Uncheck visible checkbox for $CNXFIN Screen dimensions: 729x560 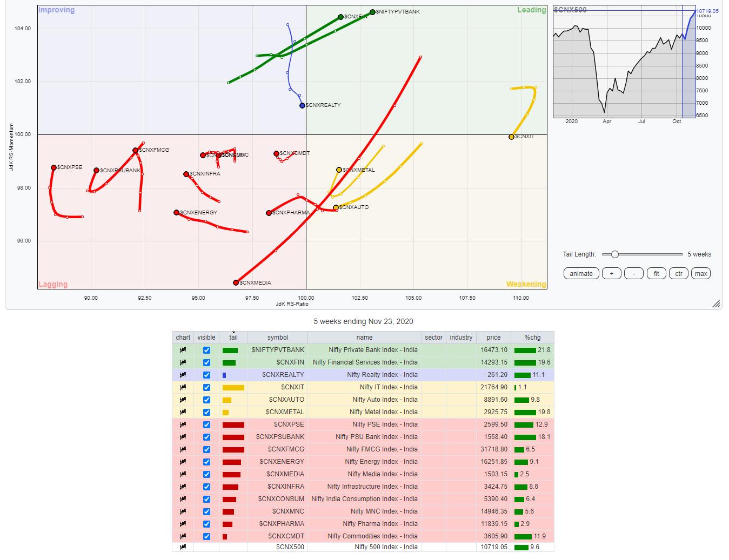pos(206,362)
